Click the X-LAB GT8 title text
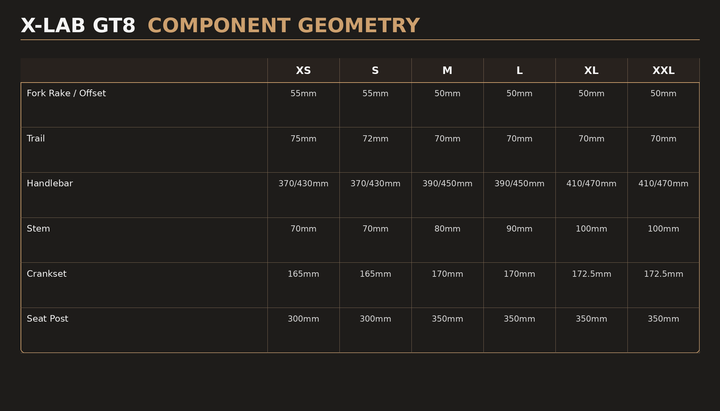Viewport: 720px width, 411px height. coord(78,26)
